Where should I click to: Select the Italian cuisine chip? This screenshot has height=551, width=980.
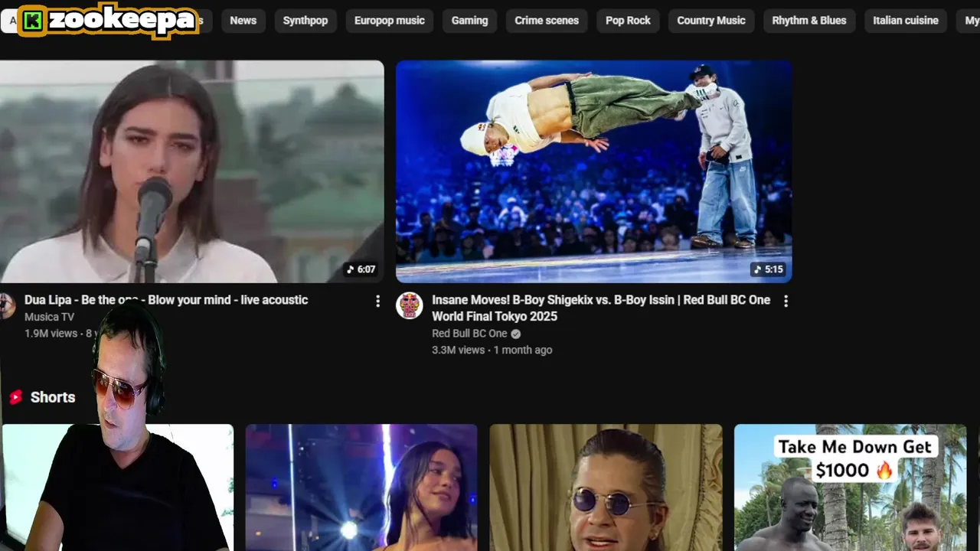(x=906, y=21)
